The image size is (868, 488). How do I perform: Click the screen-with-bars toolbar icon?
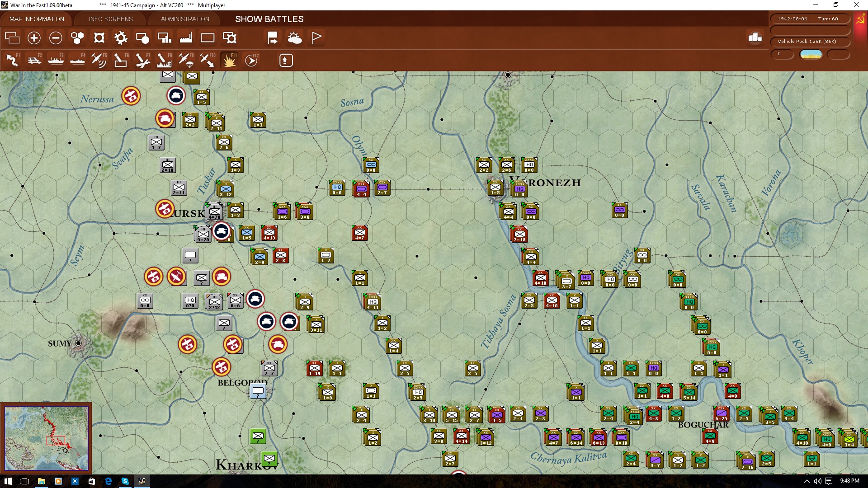[164, 38]
